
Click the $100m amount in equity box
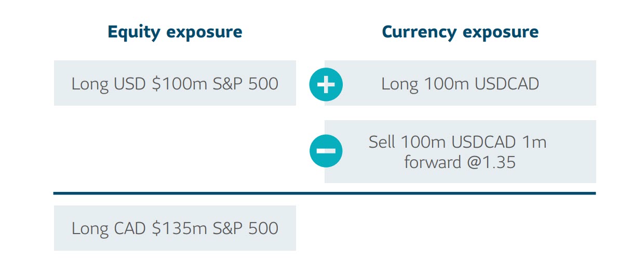180,84
